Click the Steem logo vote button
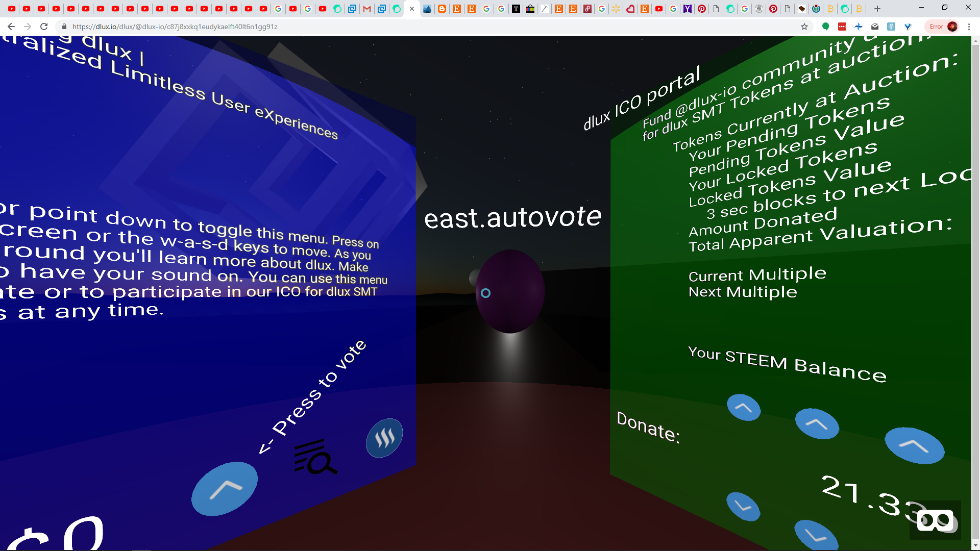The image size is (980, 551). click(384, 438)
